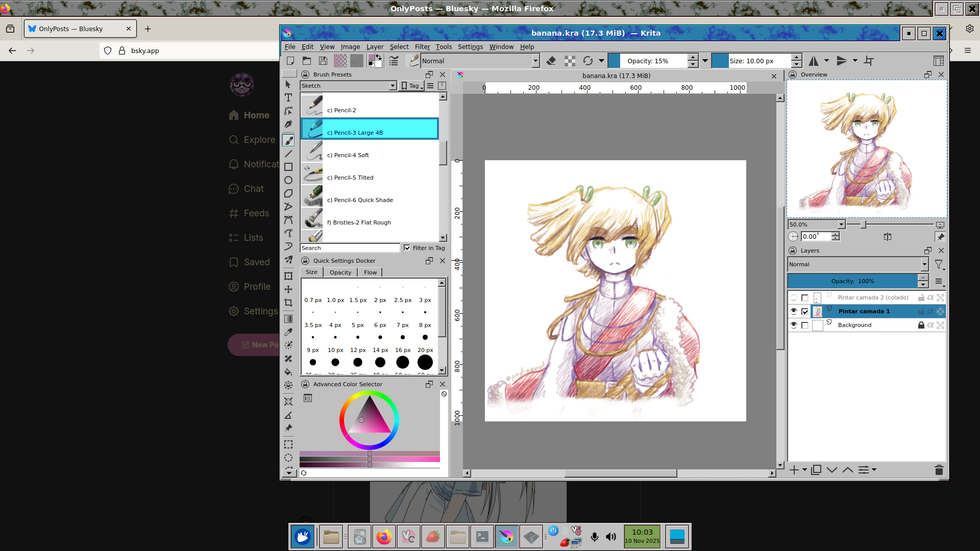Open the Sketch tag dropdown
The image size is (980, 551).
click(x=392, y=86)
